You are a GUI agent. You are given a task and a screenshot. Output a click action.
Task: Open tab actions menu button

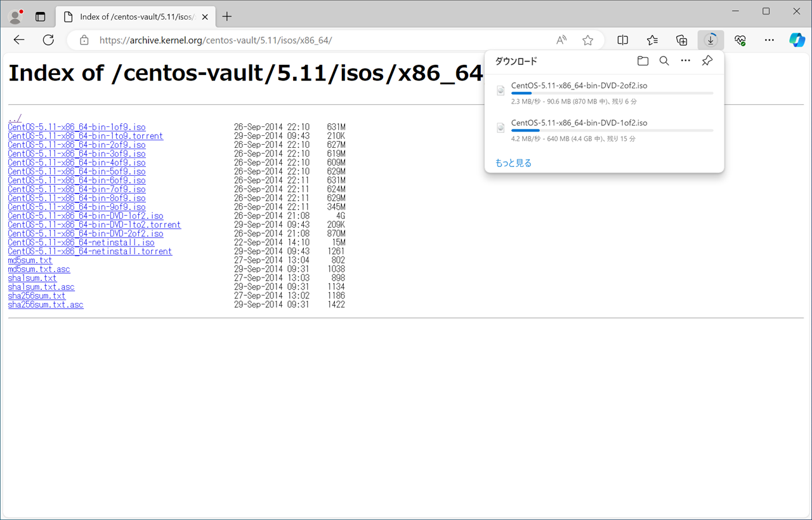click(x=40, y=17)
